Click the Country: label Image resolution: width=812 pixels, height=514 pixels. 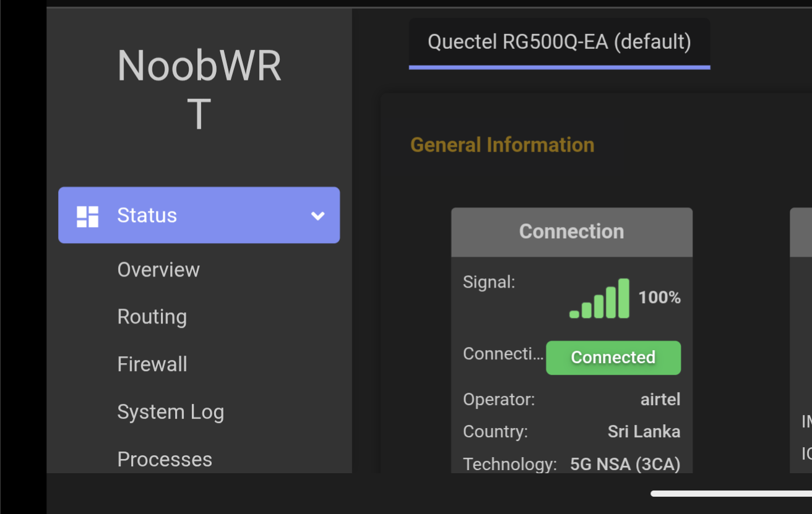(x=496, y=432)
